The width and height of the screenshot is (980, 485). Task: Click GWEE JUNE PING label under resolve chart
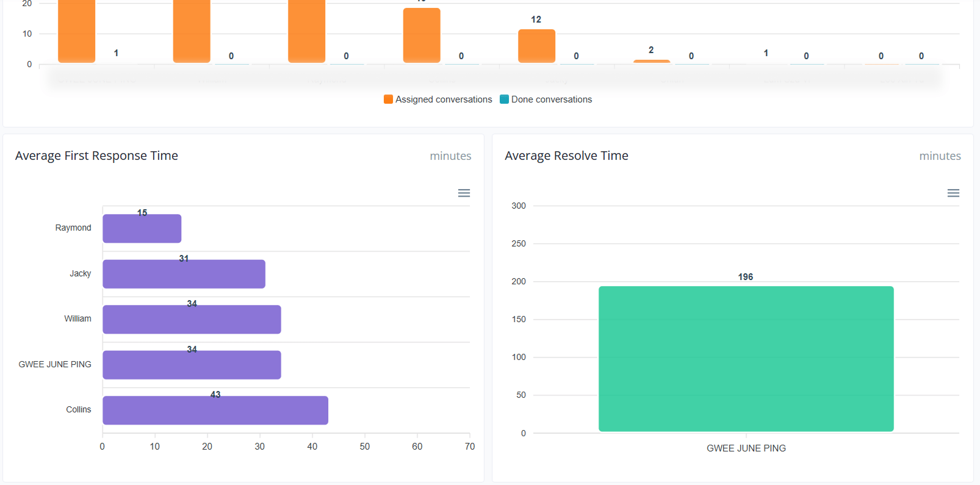pos(746,448)
